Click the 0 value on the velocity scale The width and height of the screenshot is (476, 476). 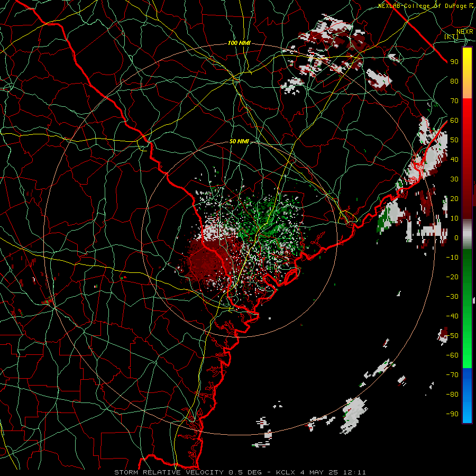point(456,237)
